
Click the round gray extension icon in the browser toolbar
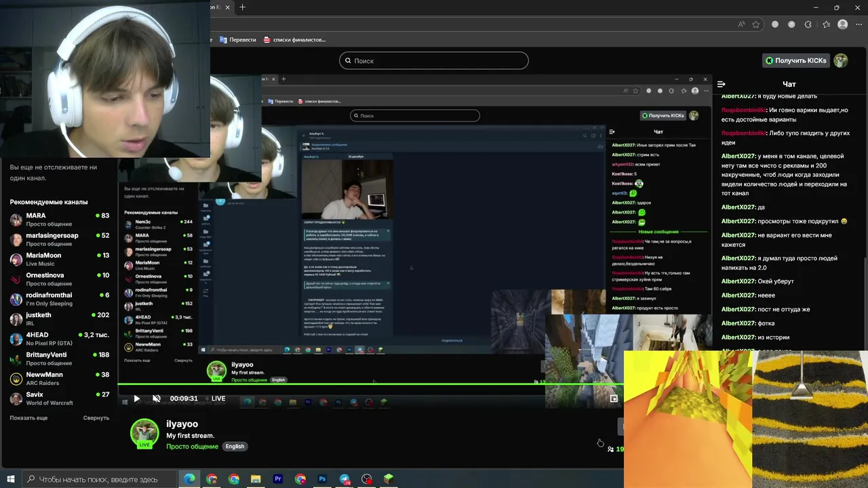791,24
